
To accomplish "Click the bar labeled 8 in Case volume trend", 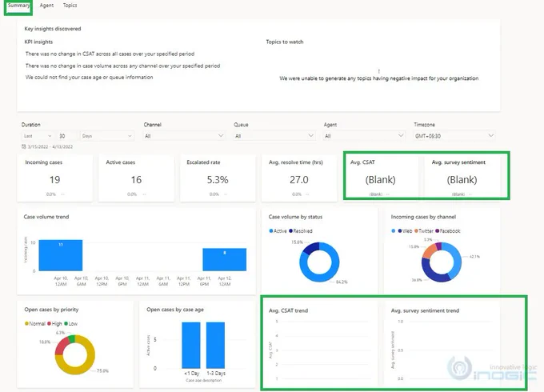I will (x=225, y=259).
